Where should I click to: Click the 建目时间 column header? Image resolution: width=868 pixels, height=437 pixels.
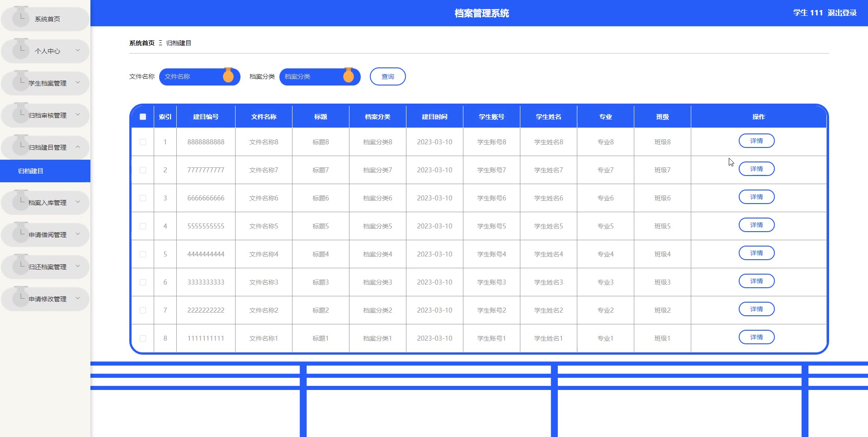tap(435, 117)
